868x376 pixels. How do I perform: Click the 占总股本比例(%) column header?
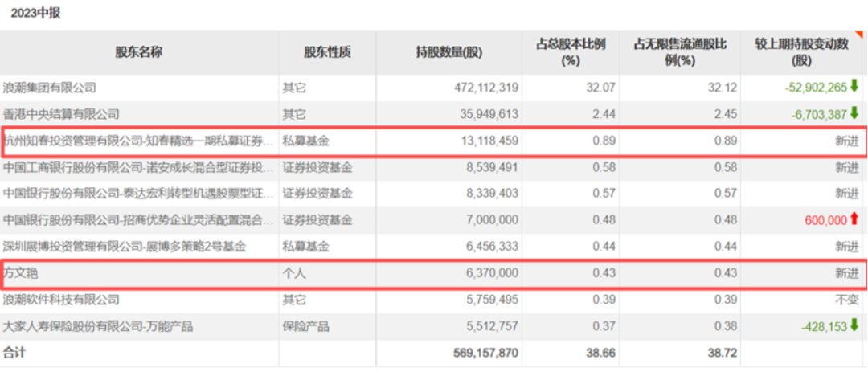(570, 52)
